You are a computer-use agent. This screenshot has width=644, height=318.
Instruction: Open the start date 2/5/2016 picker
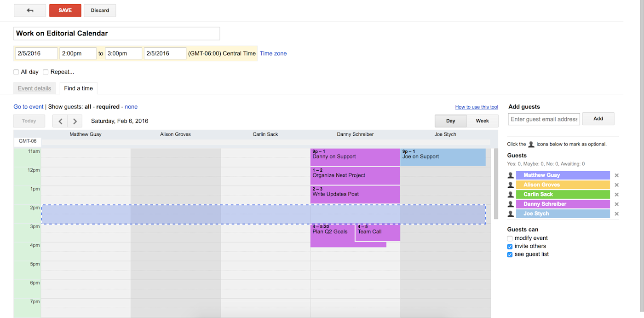[x=36, y=53]
